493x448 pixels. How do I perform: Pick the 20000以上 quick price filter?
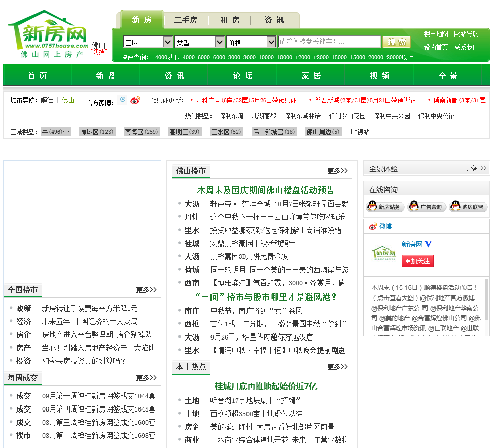click(x=400, y=57)
